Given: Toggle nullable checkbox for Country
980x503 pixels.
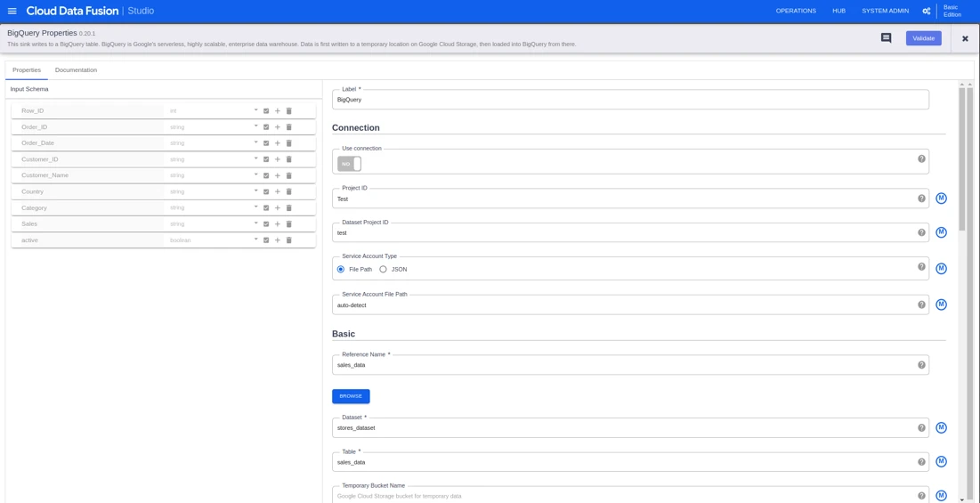Looking at the screenshot, I should 266,191.
